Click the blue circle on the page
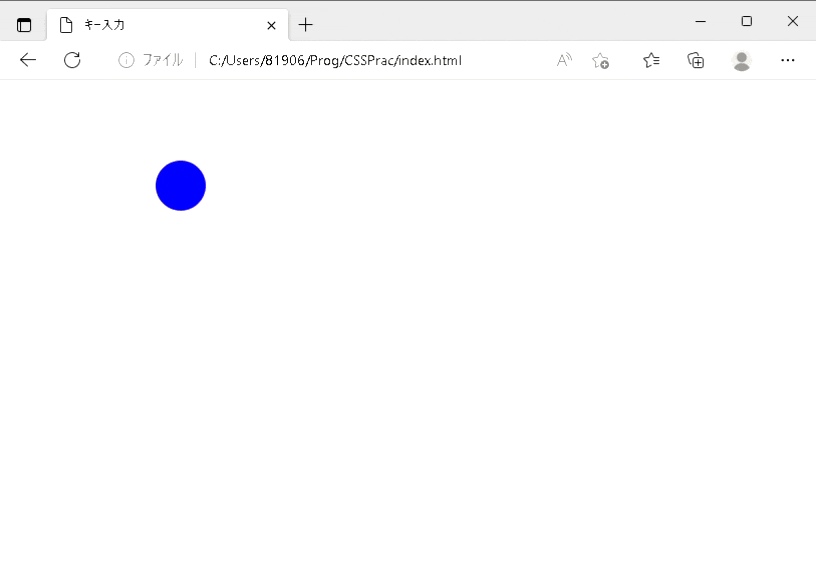Screen dimensions: 816x584 (180, 185)
